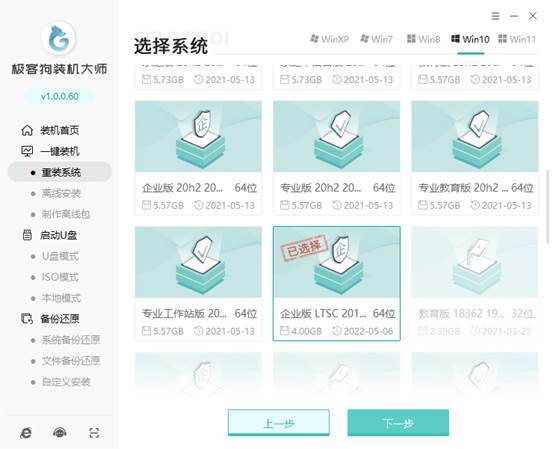This screenshot has width=553, height=449.
Task: Select U盘模式 option
Action: click(x=60, y=256)
